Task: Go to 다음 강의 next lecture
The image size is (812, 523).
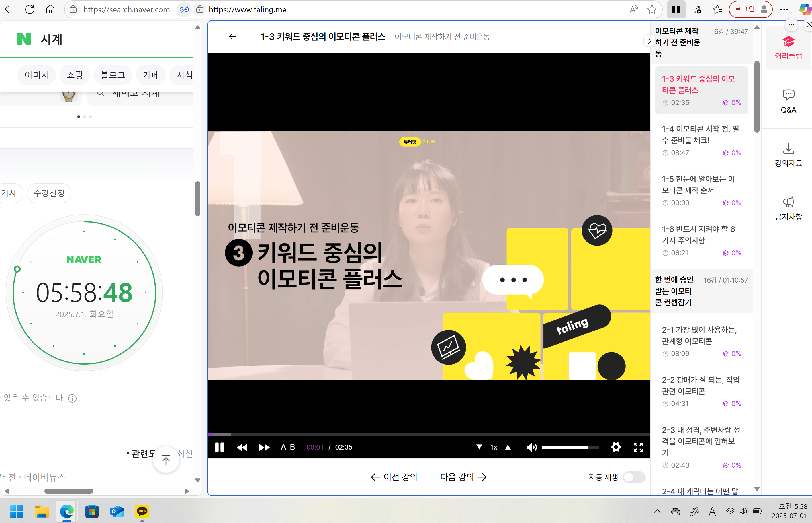Action: (x=463, y=477)
